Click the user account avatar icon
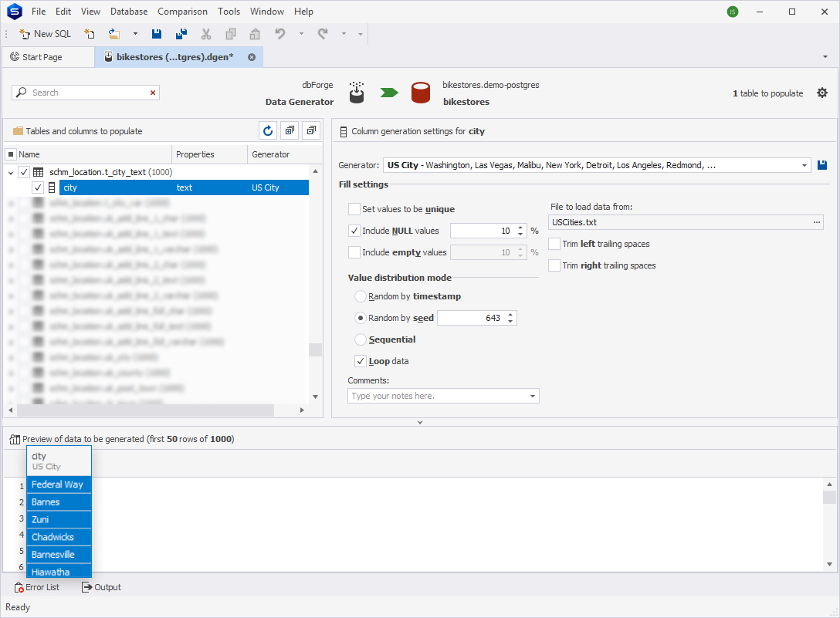Viewport: 840px width, 618px height. (x=733, y=12)
